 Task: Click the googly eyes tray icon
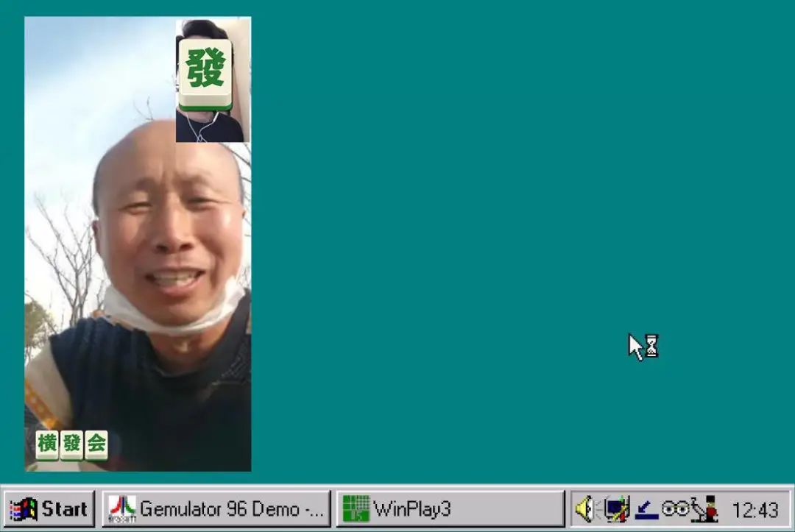[675, 508]
